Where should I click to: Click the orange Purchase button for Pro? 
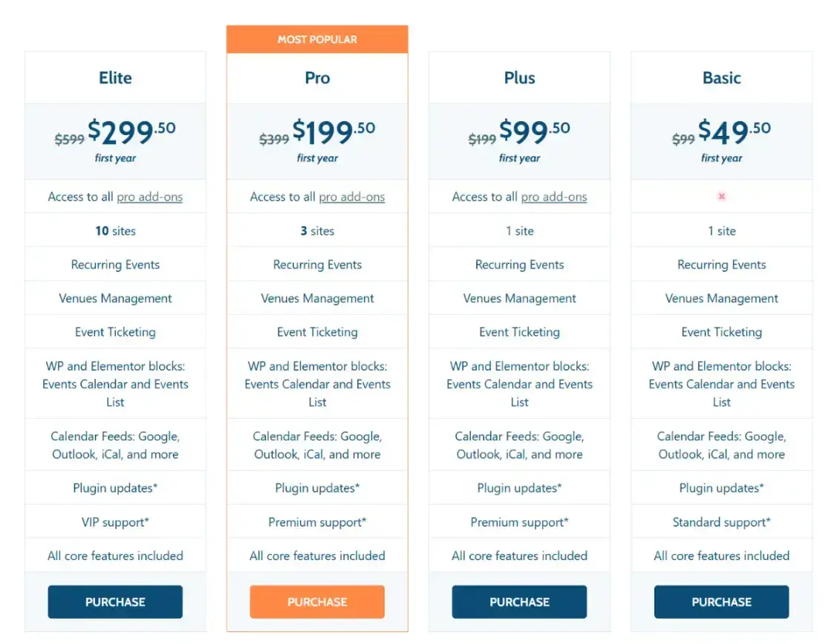point(317,602)
